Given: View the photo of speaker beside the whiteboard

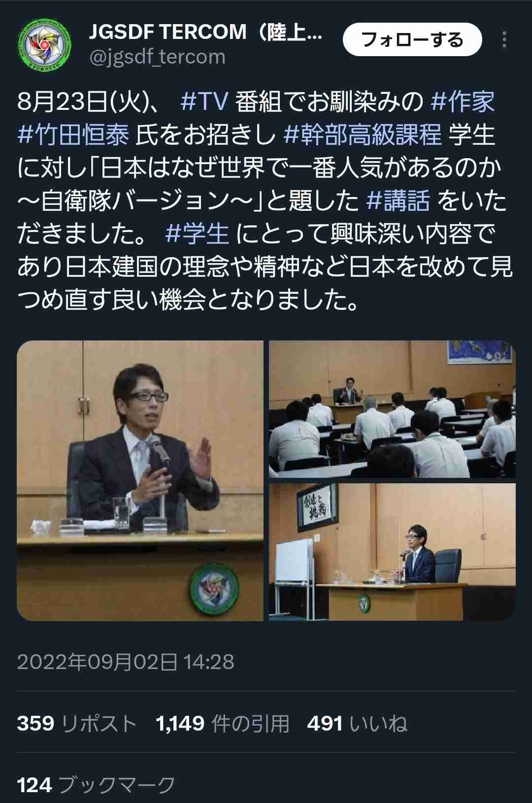Looking at the screenshot, I should click(392, 552).
